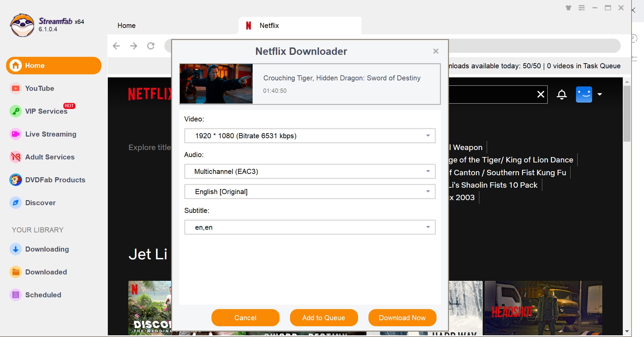Click the Netflix profile avatar
This screenshot has height=337, width=644.
[x=584, y=95]
